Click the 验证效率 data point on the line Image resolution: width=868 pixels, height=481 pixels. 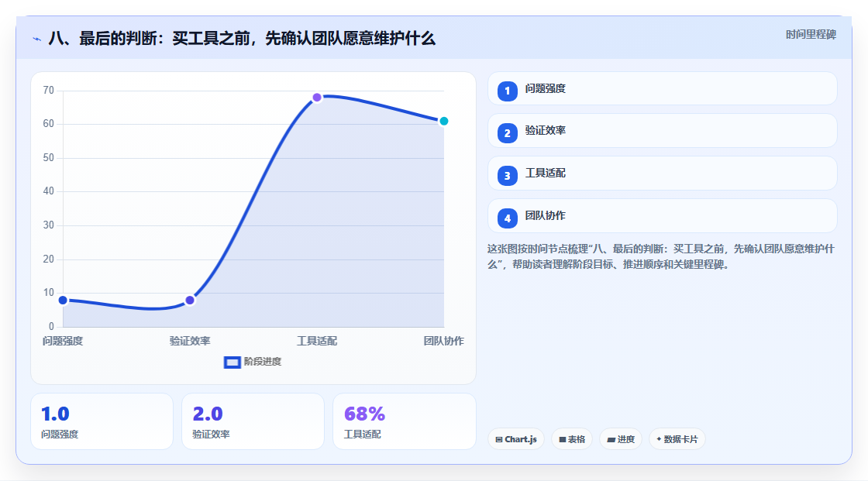click(x=190, y=300)
